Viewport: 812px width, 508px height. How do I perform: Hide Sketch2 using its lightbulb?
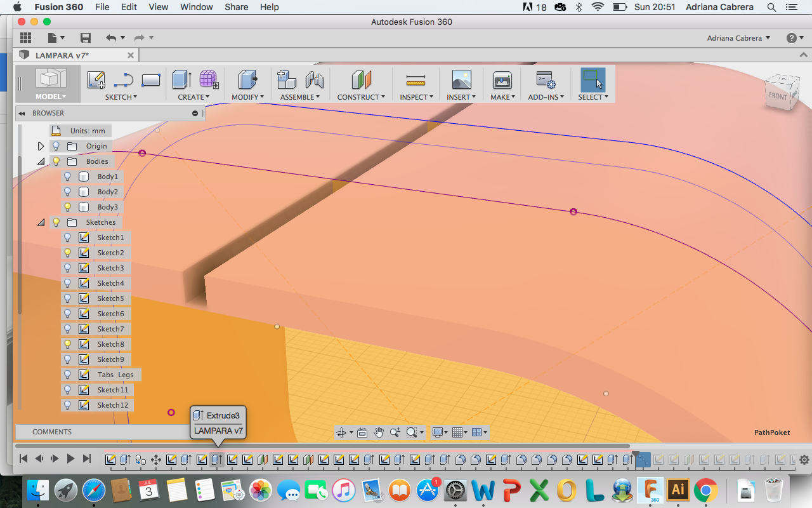tap(68, 253)
